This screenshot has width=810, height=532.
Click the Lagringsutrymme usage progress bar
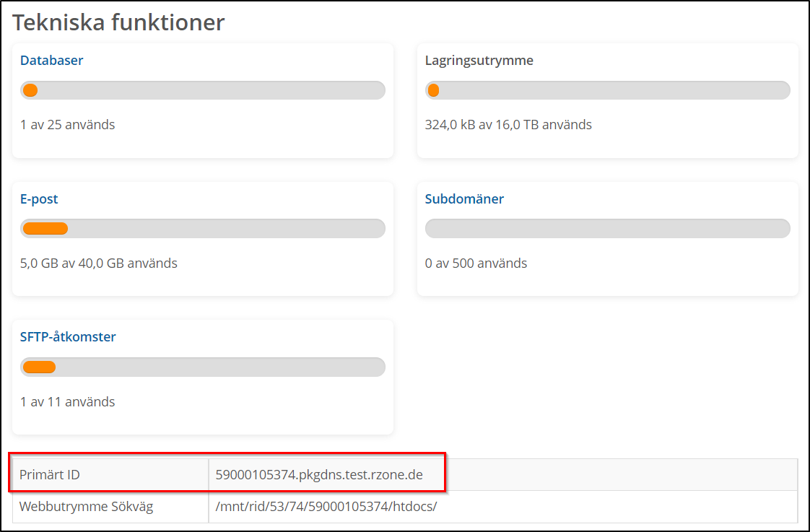(607, 90)
